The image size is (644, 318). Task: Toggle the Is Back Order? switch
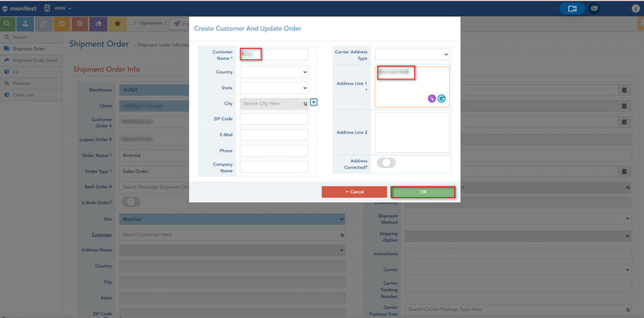(131, 202)
